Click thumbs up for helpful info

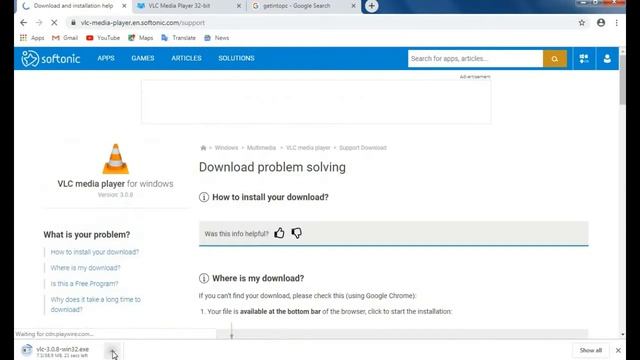(279, 233)
